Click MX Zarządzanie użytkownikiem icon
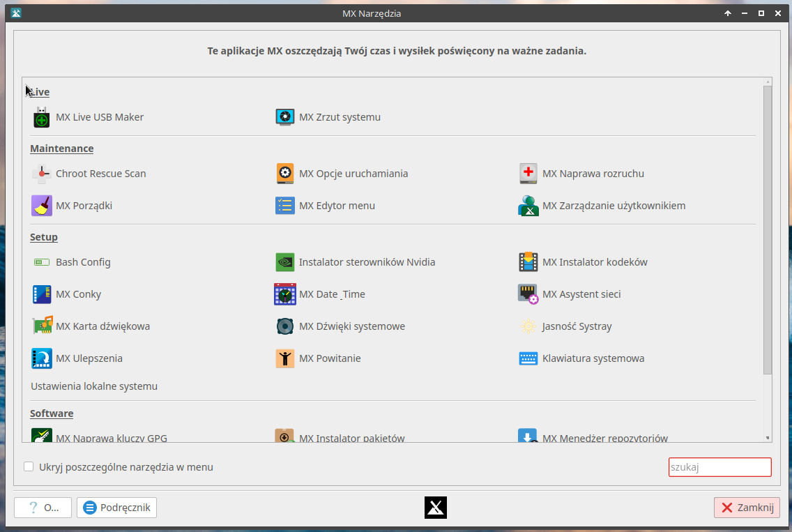This screenshot has width=792, height=532. tap(528, 206)
